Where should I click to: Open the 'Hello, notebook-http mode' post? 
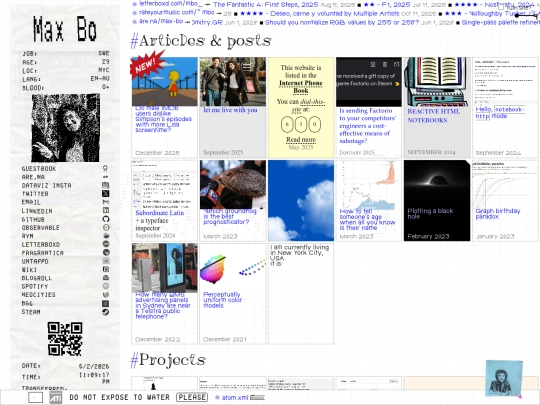point(500,113)
